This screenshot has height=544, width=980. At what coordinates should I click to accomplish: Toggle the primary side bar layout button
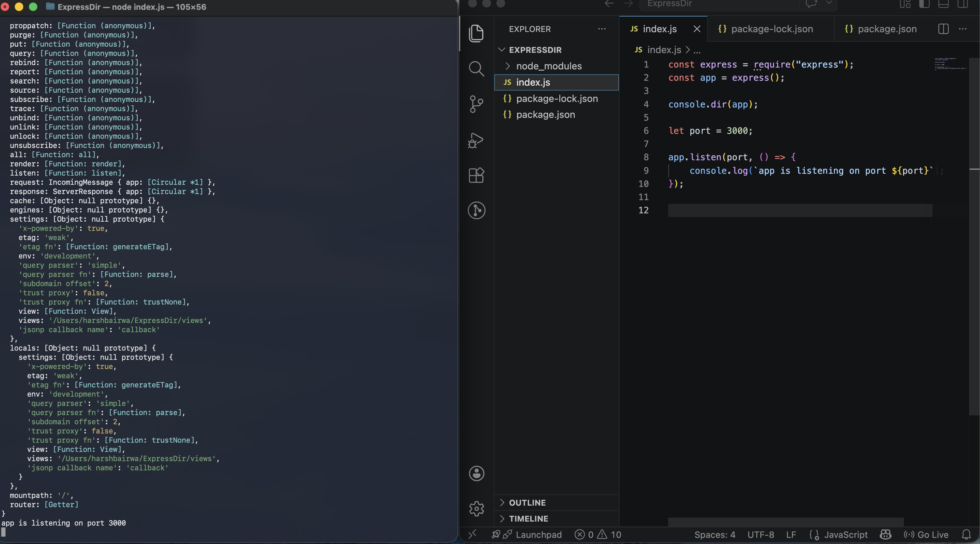924,4
